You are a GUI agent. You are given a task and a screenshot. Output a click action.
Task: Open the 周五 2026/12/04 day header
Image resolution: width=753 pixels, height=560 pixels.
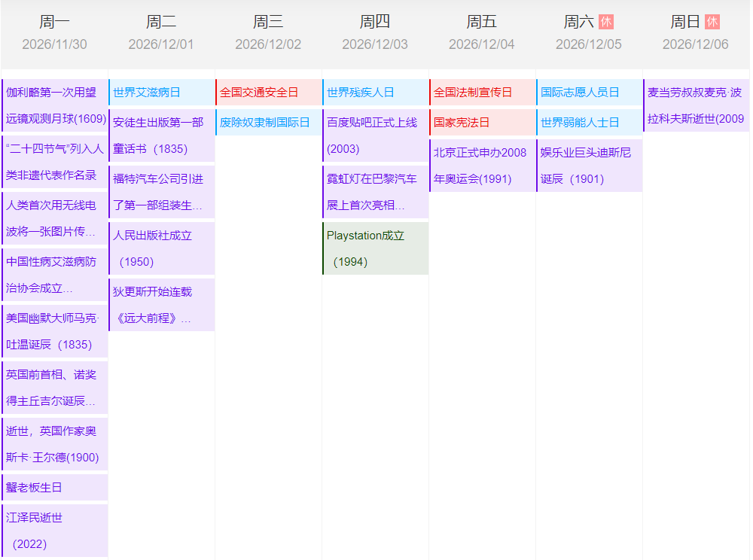coord(482,32)
